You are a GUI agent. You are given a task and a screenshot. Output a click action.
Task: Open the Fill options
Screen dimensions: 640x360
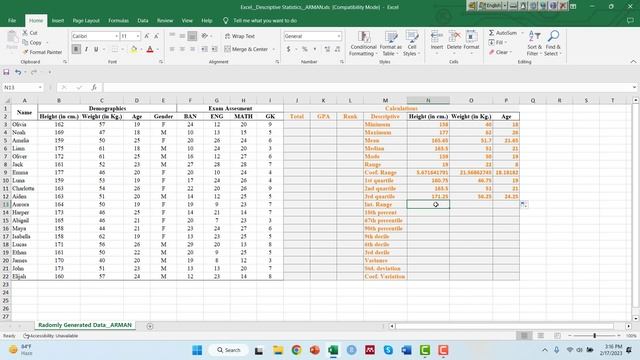(x=497, y=42)
